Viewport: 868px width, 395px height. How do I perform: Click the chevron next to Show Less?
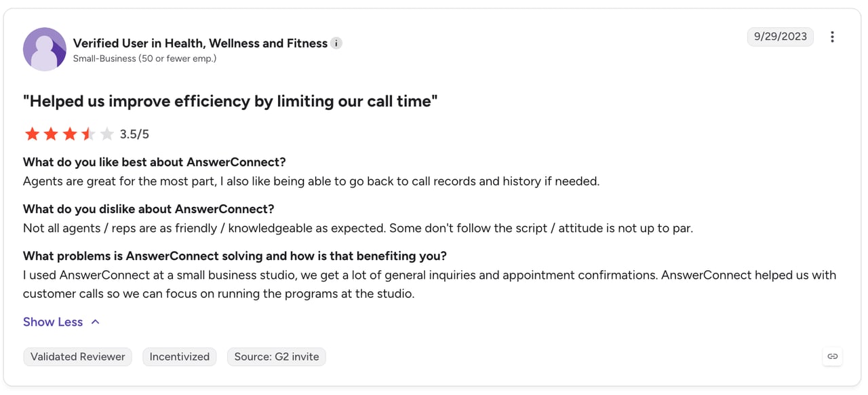[x=96, y=322]
